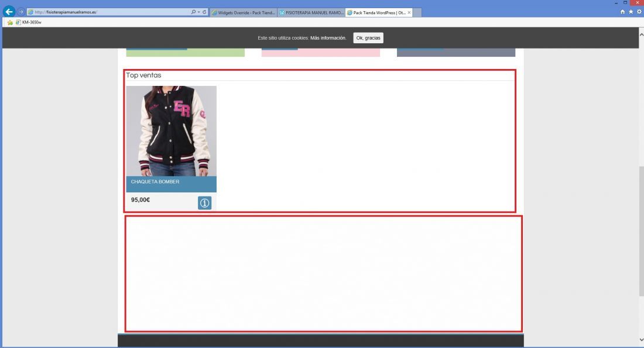Image resolution: width=644 pixels, height=348 pixels.
Task: Go forward with the browser forward arrow
Action: coord(21,12)
